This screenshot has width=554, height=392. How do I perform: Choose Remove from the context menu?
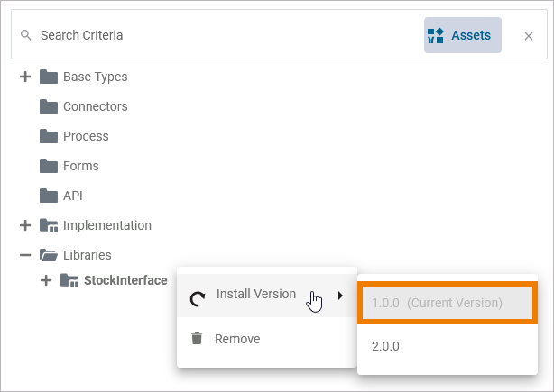tap(237, 339)
